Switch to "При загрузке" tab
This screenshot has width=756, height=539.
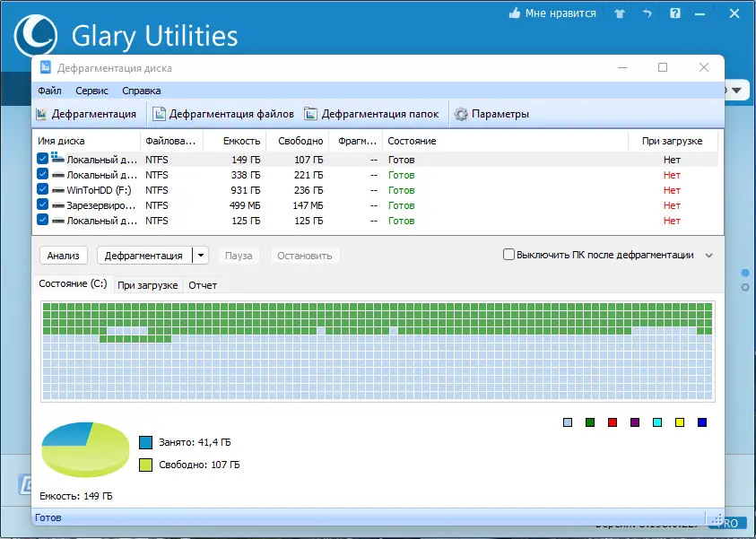[148, 285]
